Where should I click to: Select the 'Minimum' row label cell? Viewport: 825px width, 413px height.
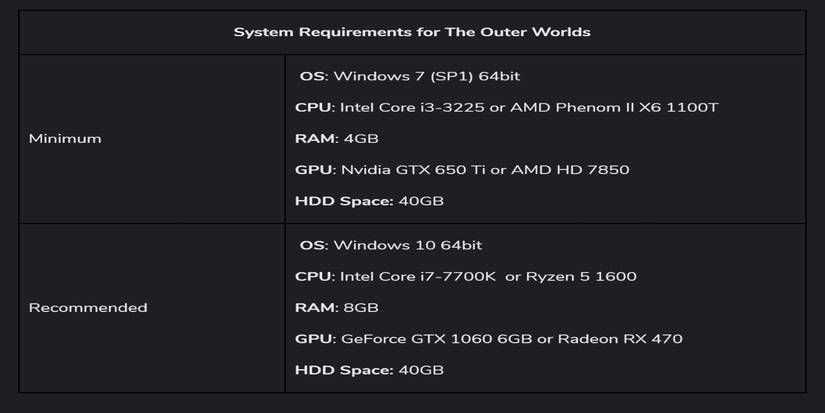65,138
